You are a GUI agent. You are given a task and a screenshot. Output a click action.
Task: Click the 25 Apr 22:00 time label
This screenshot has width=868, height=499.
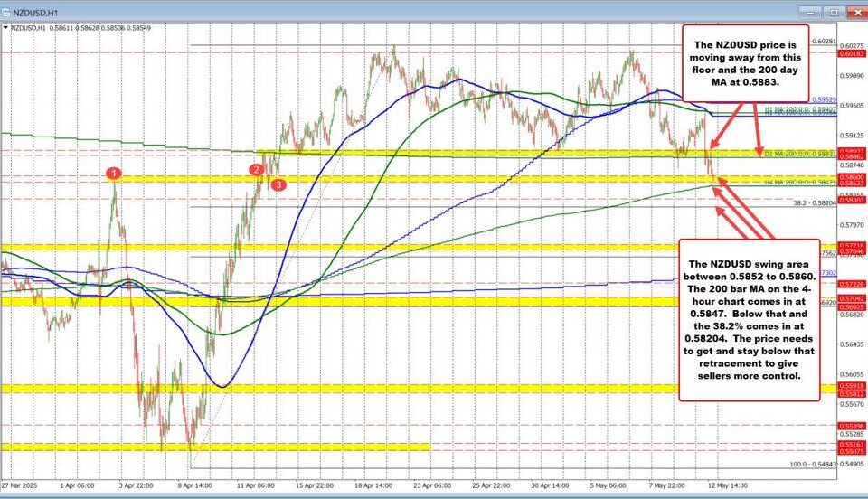point(492,485)
